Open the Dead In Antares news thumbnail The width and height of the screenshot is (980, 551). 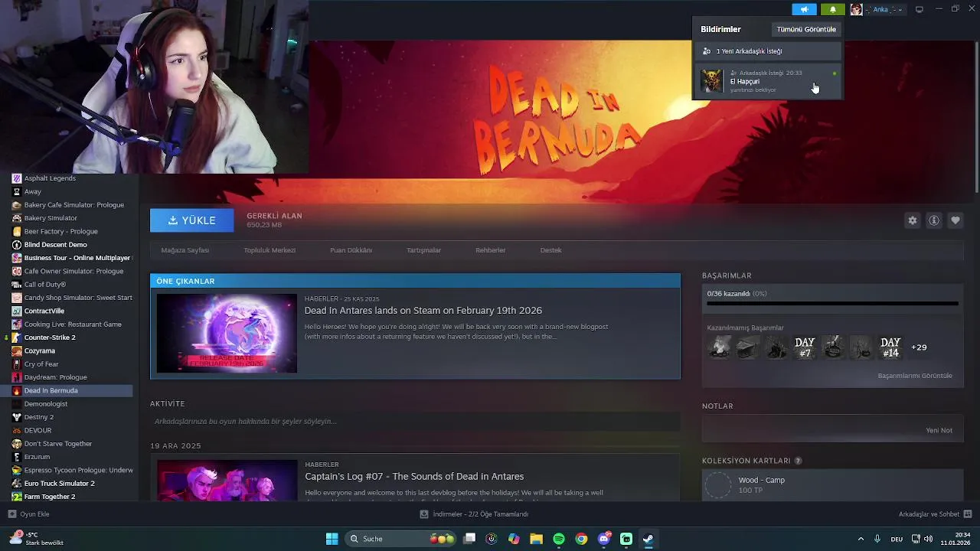click(227, 334)
